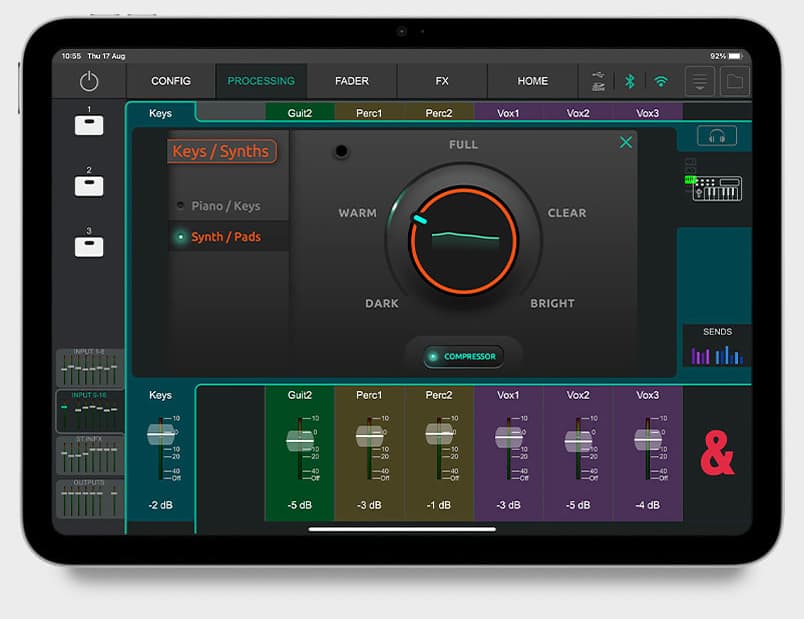Open the OUTPUTS fader bank thumbnail
Viewport: 804px width, 619px height.
pyautogui.click(x=89, y=499)
